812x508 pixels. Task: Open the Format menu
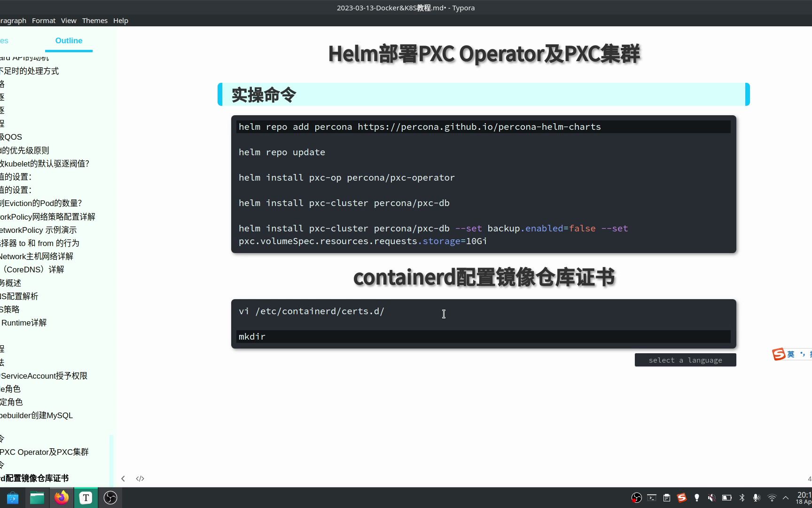click(43, 20)
